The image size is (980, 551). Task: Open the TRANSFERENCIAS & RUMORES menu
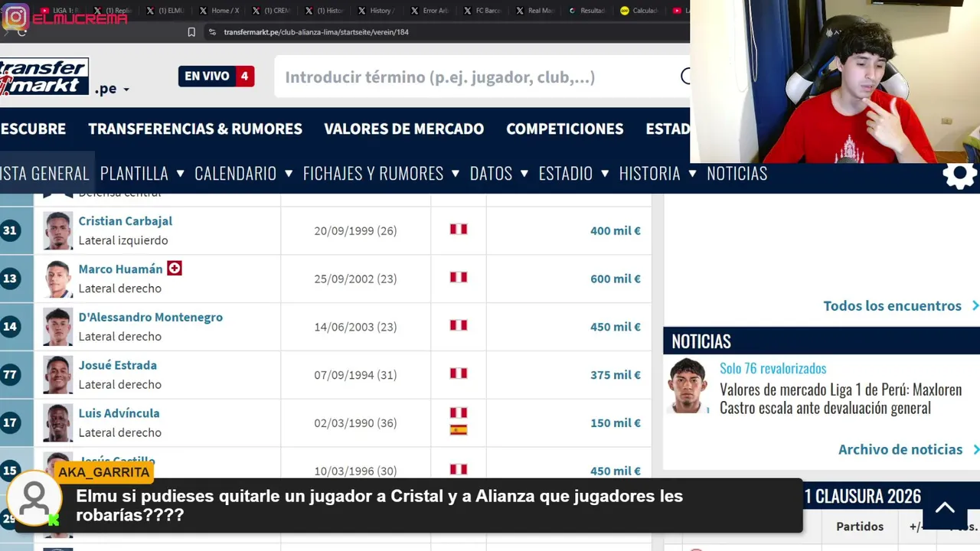coord(195,129)
